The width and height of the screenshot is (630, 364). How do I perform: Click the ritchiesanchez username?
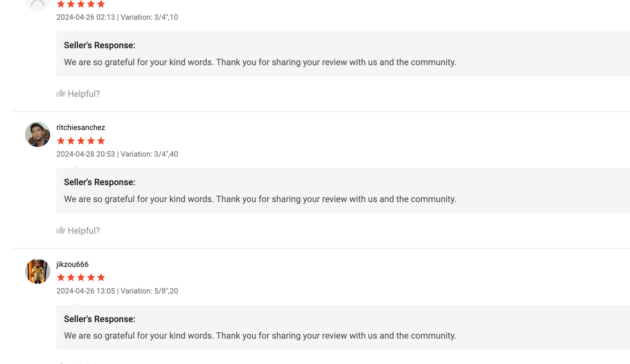coord(81,128)
